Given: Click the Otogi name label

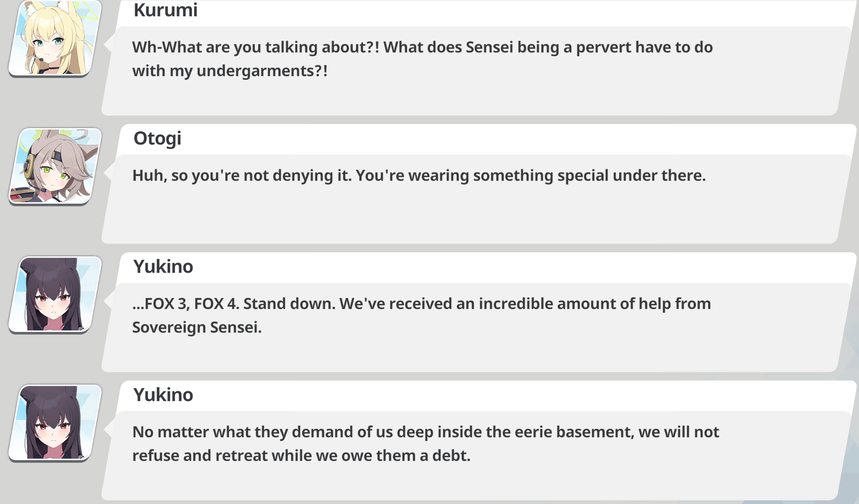Looking at the screenshot, I should pyautogui.click(x=157, y=139).
